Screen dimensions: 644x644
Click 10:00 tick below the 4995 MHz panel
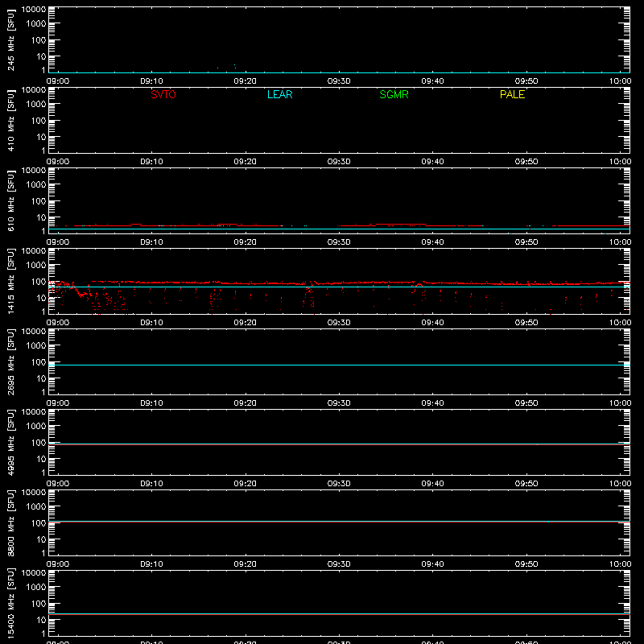click(620, 484)
